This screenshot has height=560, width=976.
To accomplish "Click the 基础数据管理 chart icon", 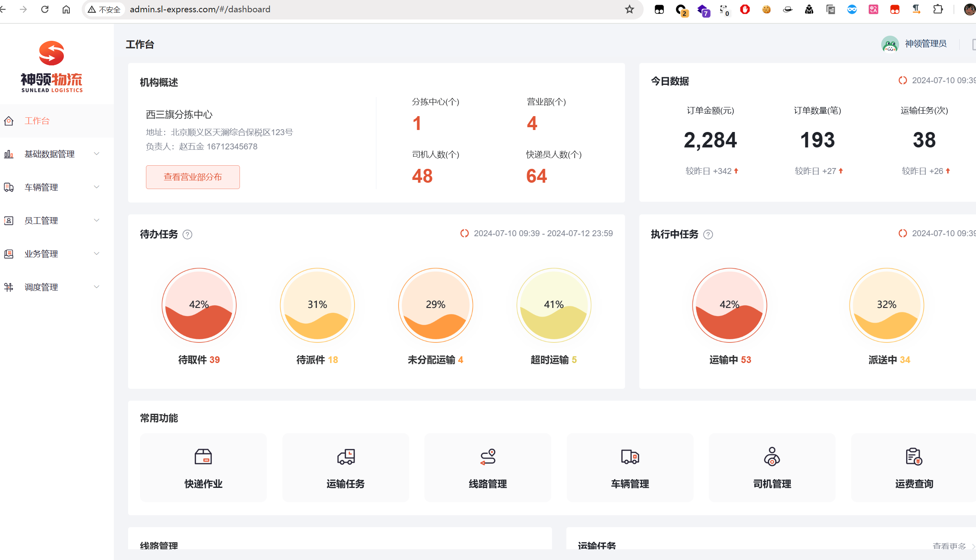I will click(x=9, y=154).
